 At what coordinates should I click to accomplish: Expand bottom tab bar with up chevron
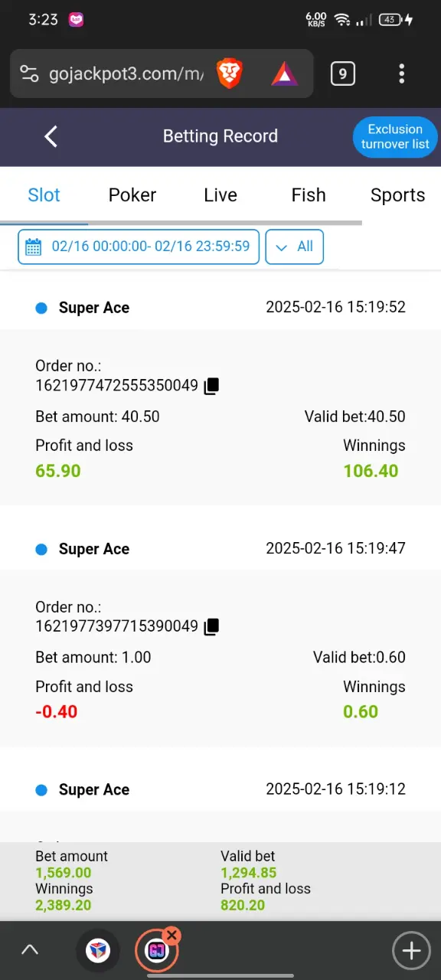[30, 951]
